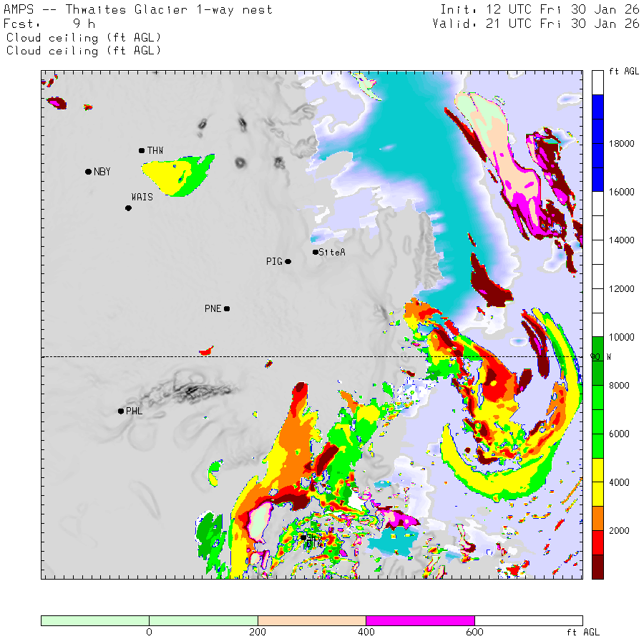Screen dimensions: 644x644
Task: Click the PIG label text
Action: pos(274,262)
